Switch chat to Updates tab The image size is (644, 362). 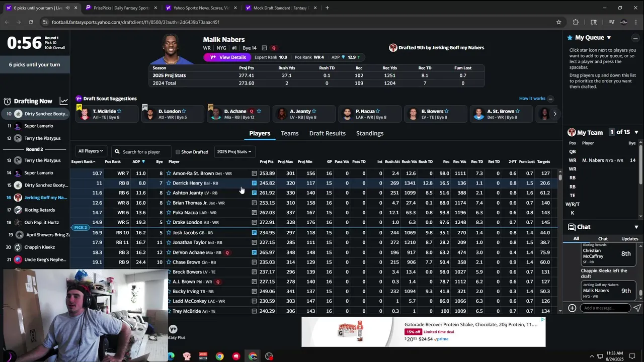[629, 239]
